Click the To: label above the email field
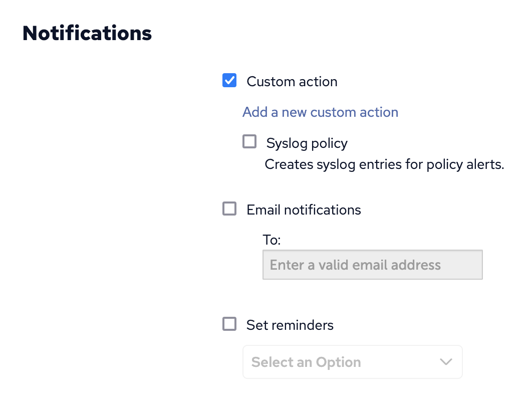The image size is (532, 402). (271, 240)
